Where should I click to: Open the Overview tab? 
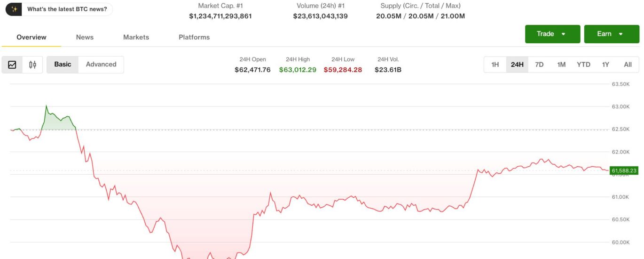coord(31,37)
